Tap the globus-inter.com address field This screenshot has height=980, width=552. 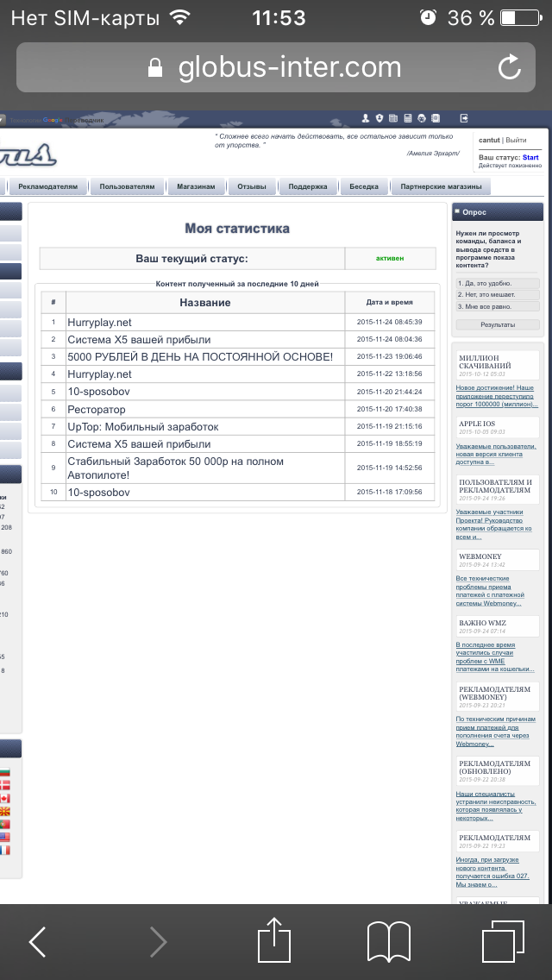(x=276, y=67)
